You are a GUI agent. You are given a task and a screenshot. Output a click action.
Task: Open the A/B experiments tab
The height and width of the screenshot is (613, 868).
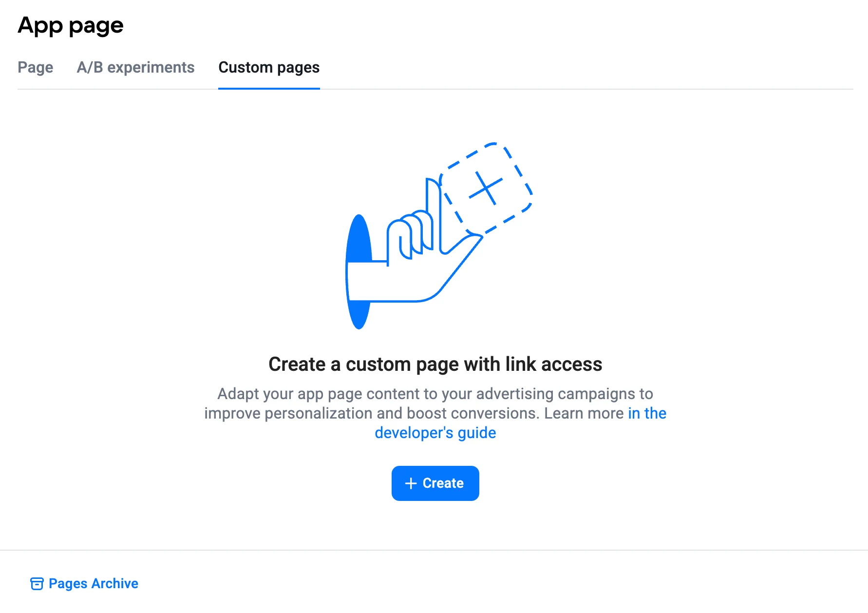pos(135,68)
